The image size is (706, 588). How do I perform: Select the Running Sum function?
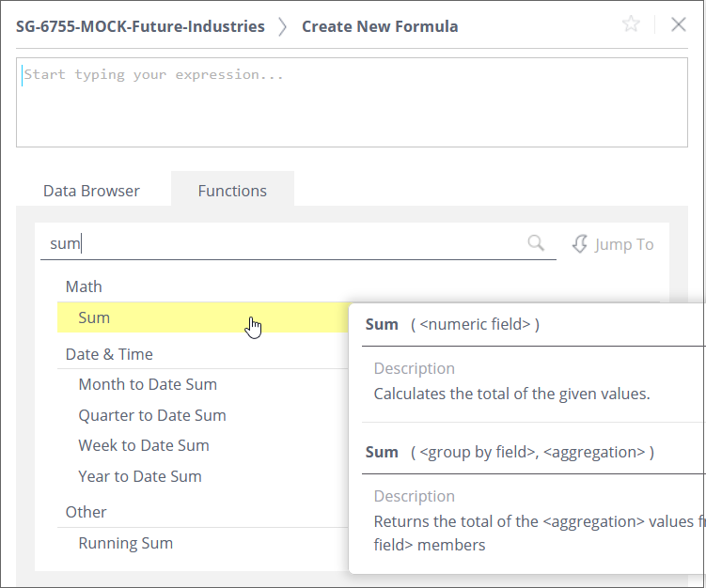126,543
